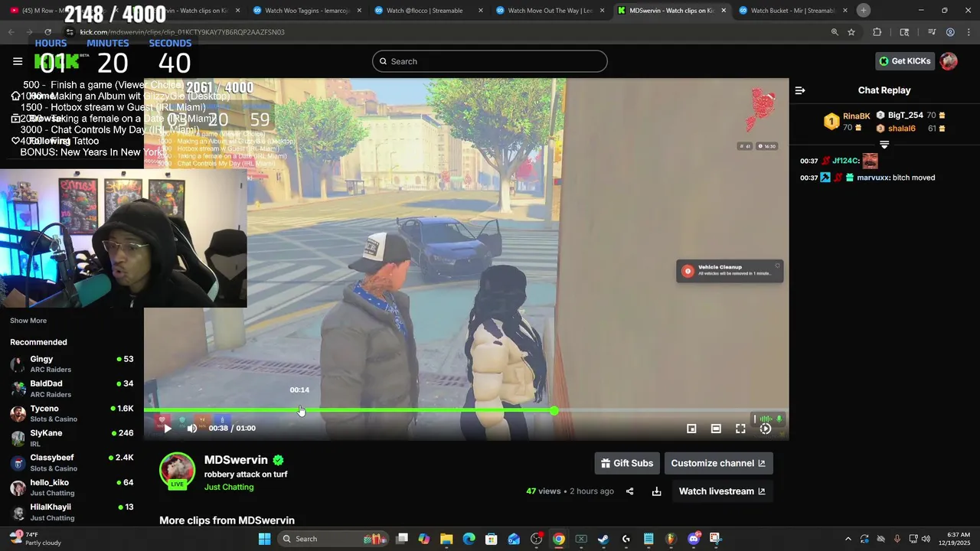The image size is (980, 551).
Task: Open a new browser tab
Action: (863, 10)
